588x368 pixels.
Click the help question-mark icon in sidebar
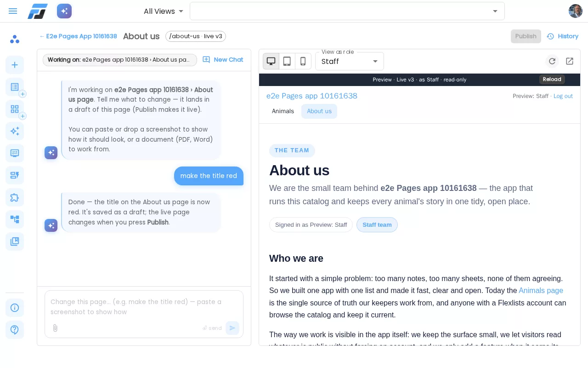[x=15, y=330]
